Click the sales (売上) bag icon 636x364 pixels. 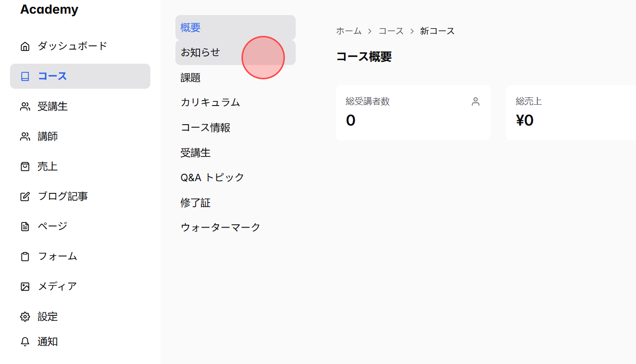coord(25,166)
